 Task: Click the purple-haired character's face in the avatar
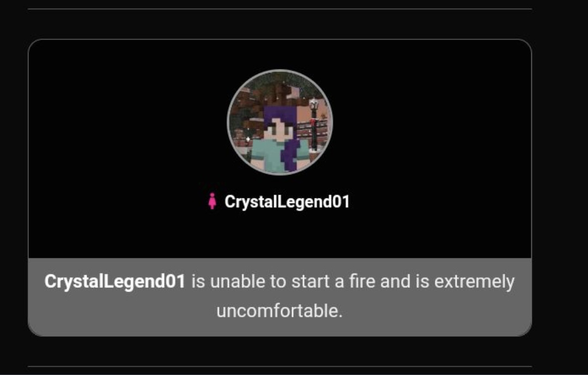(x=277, y=128)
